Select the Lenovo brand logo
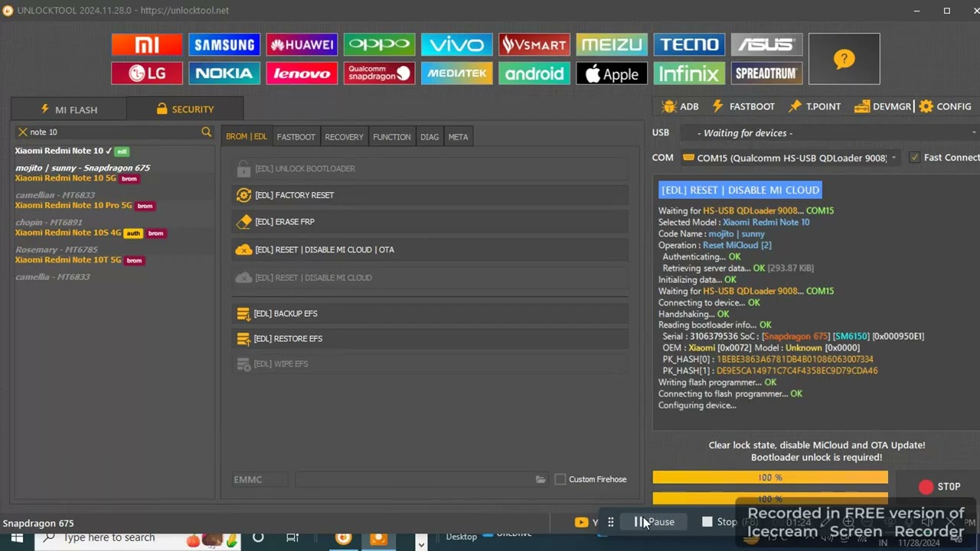The height and width of the screenshot is (551, 980). click(302, 73)
